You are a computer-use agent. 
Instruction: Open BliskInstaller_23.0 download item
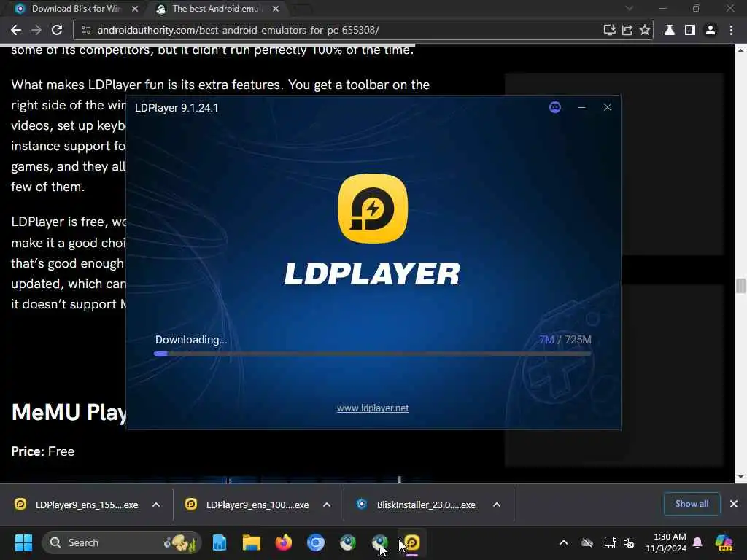(x=416, y=505)
